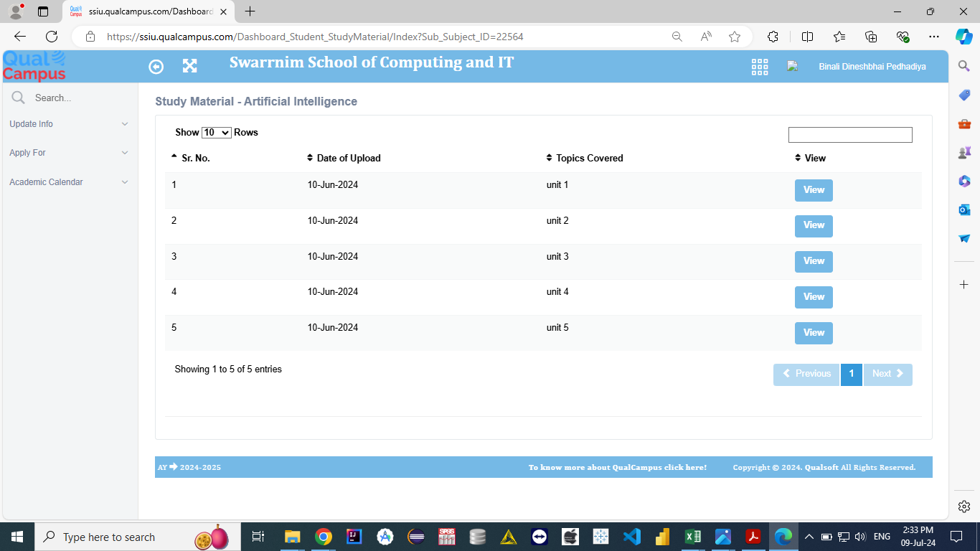Click the table filter search box
Viewport: 980px width, 551px height.
point(850,135)
